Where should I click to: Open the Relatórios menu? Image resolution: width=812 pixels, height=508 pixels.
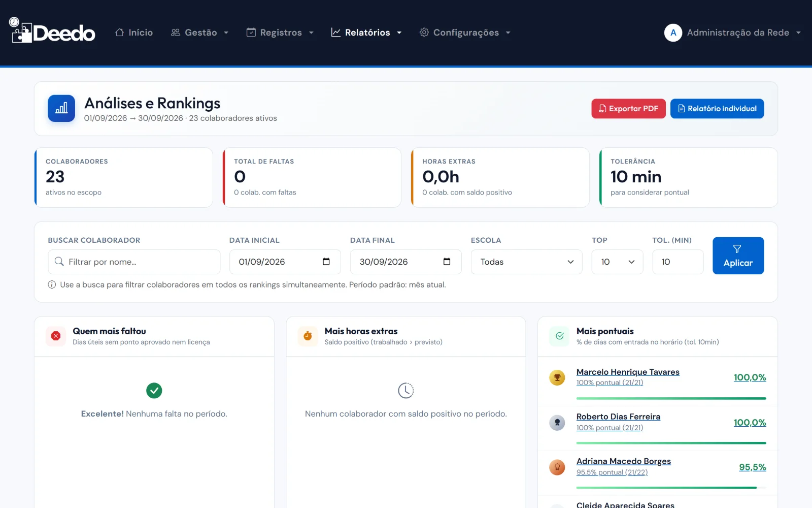(366, 33)
